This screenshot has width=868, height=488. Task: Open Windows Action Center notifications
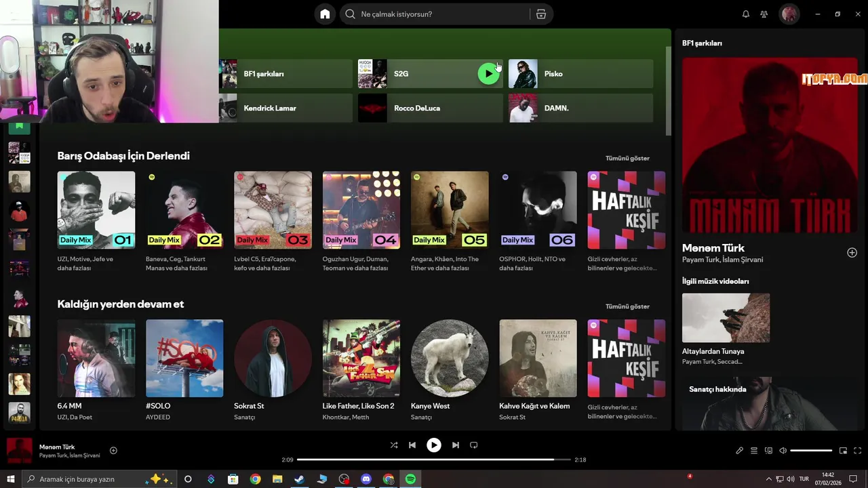[x=853, y=479]
